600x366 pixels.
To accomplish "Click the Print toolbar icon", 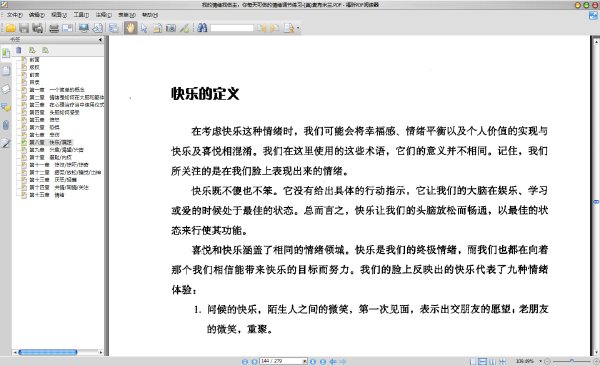I will [54, 28].
